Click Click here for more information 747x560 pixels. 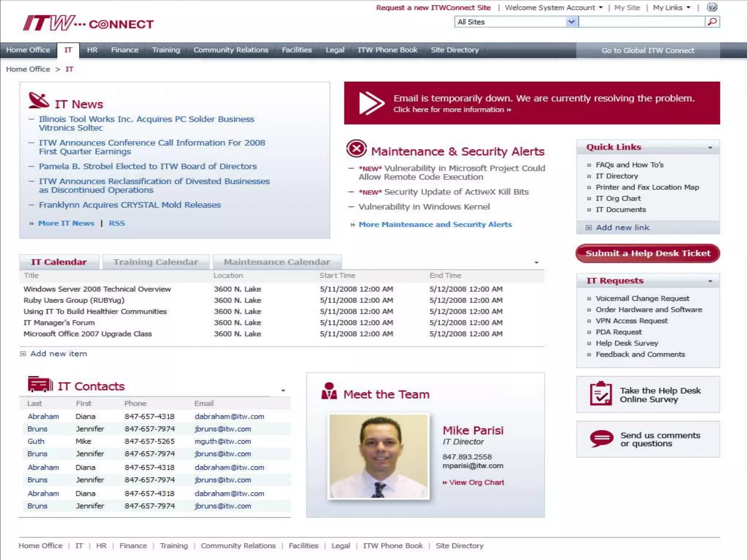coord(452,110)
